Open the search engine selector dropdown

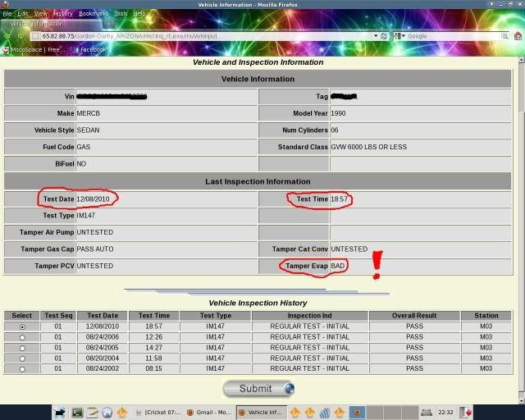pos(402,36)
